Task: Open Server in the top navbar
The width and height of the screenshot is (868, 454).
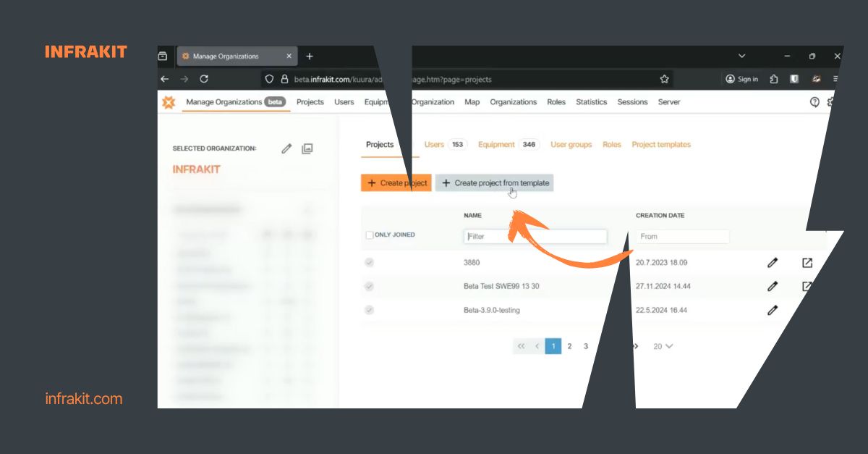Action: [x=669, y=102]
